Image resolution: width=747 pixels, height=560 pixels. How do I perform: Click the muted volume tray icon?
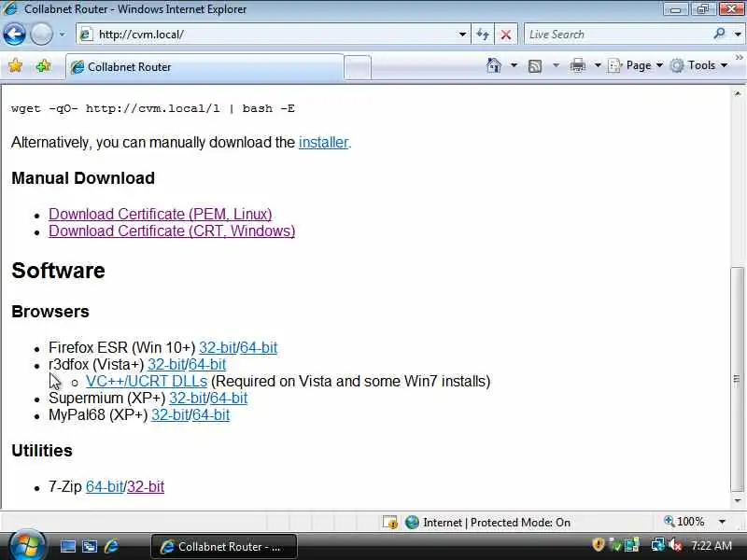click(x=674, y=545)
